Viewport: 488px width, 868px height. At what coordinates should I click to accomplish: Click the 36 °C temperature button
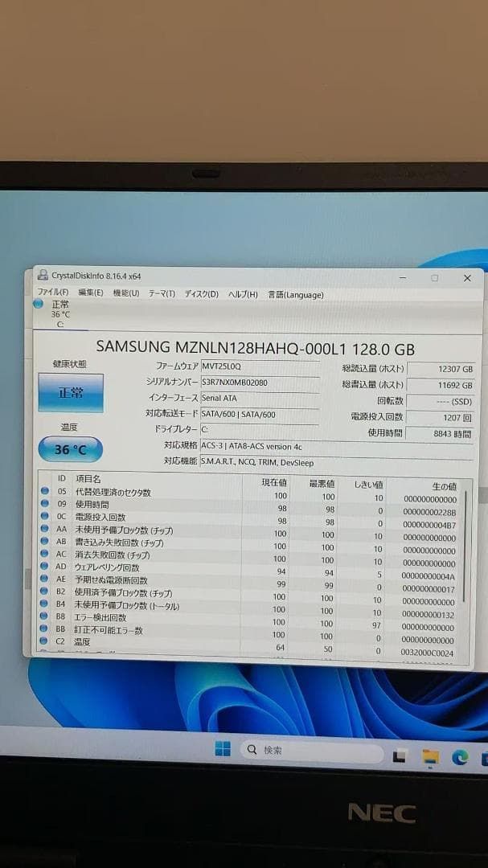(x=71, y=449)
